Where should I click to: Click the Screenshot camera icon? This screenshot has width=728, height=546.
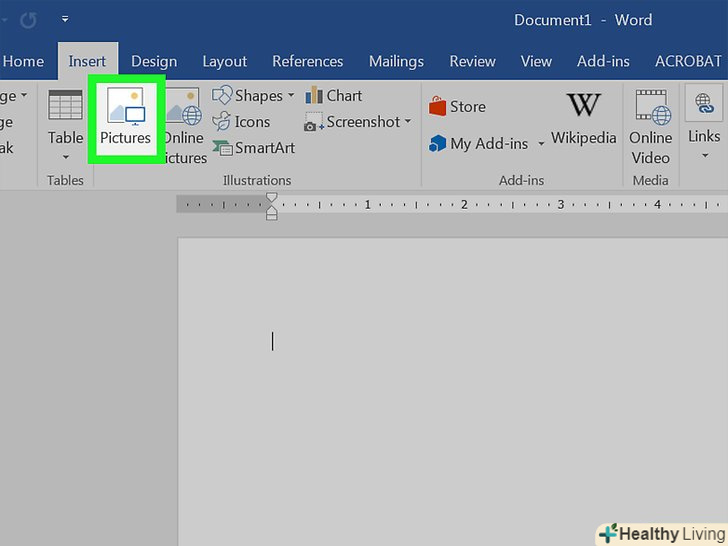[313, 122]
